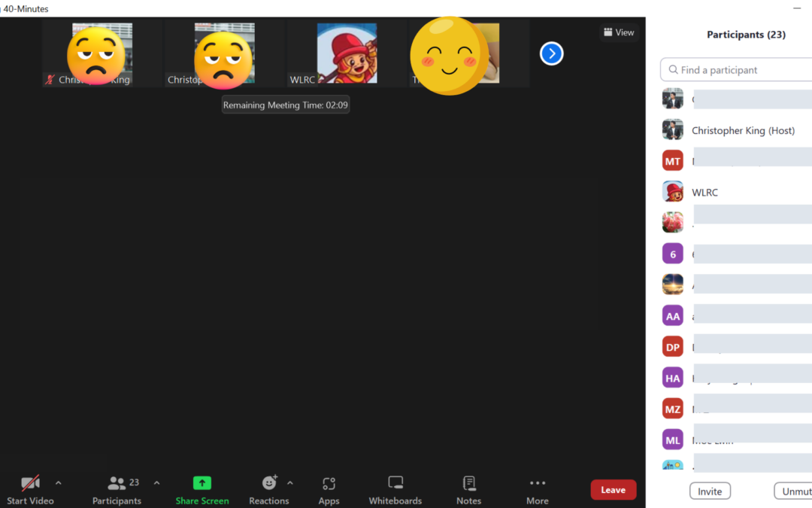Click the WLRC video thumbnail

tap(347, 53)
